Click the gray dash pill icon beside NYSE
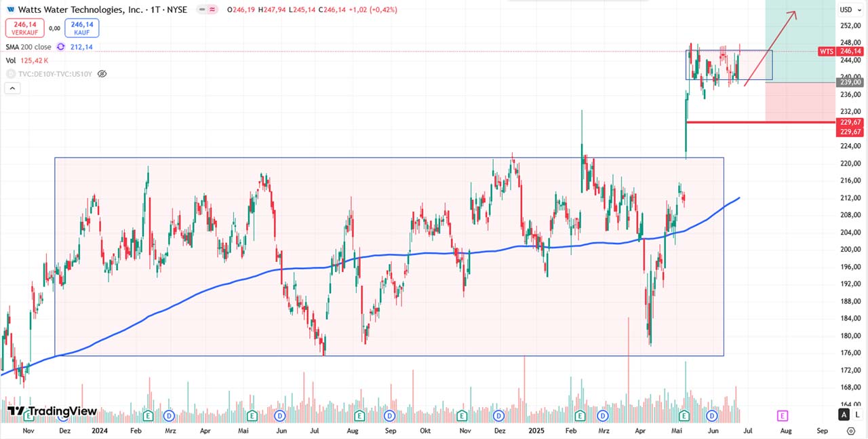The width and height of the screenshot is (868, 439). (201, 9)
